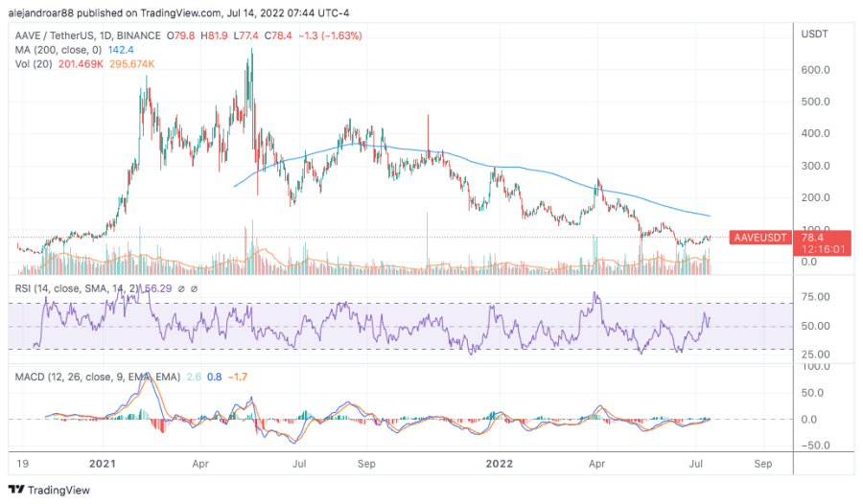Image resolution: width=863 pixels, height=504 pixels.
Task: Click the 500.0 price axis label
Action: pyautogui.click(x=816, y=102)
